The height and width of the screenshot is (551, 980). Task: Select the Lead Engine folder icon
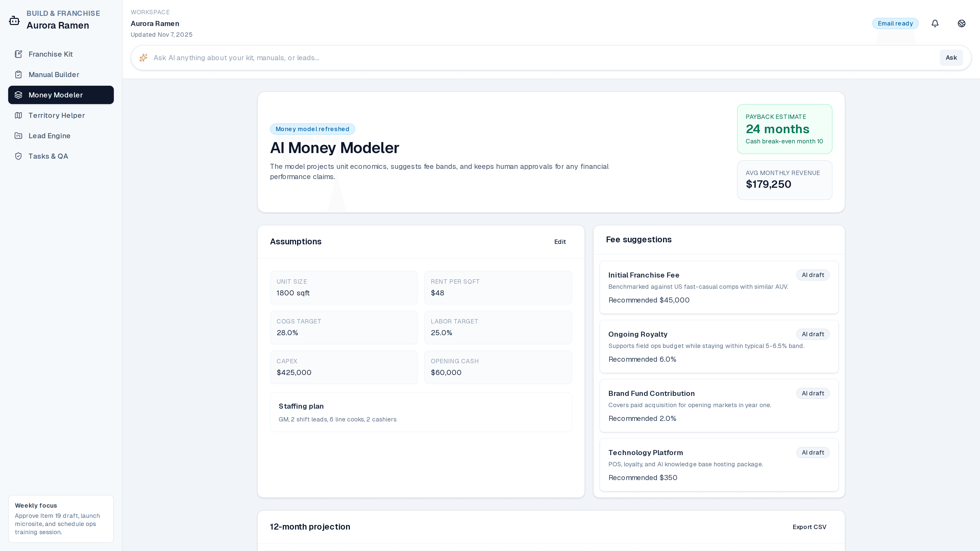click(19, 136)
